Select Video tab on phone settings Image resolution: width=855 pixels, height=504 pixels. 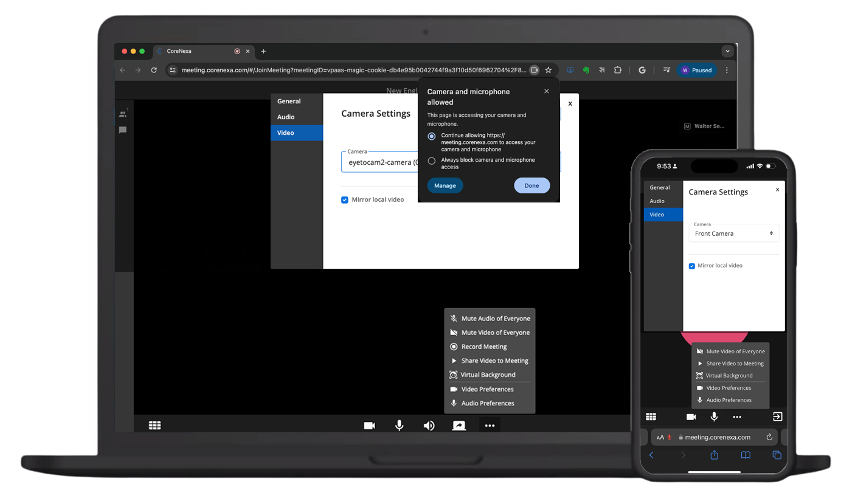click(663, 214)
